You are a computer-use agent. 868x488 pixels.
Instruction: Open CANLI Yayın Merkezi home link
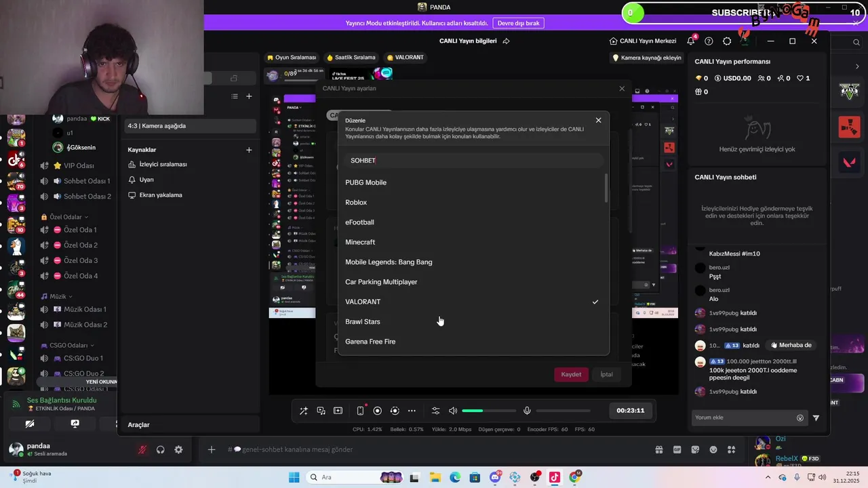tap(642, 41)
